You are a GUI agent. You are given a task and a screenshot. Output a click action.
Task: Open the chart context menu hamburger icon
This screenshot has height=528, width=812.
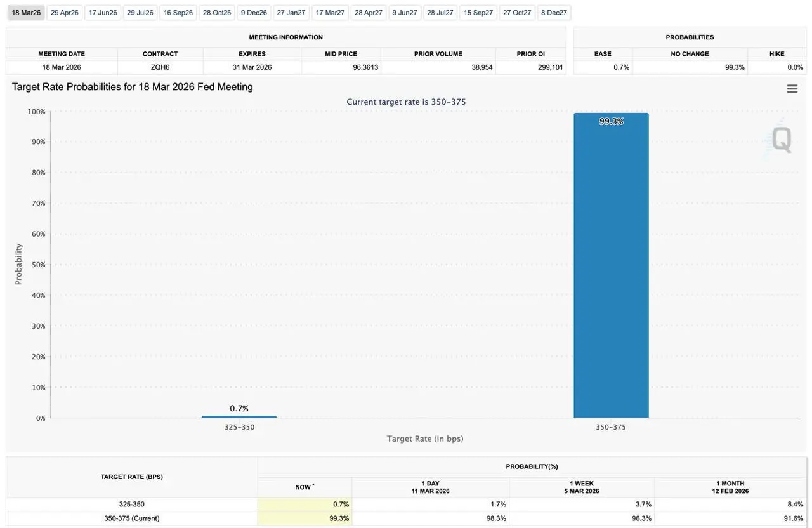click(792, 89)
